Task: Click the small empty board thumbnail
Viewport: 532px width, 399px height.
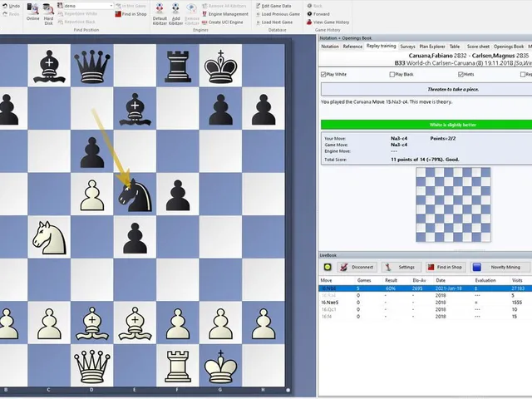Action: [x=453, y=204]
